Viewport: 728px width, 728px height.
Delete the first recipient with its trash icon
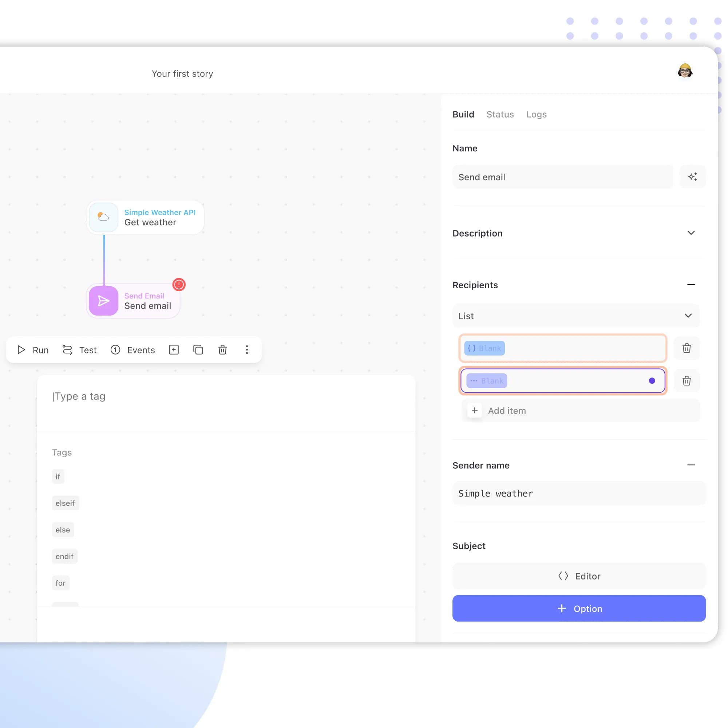(686, 348)
